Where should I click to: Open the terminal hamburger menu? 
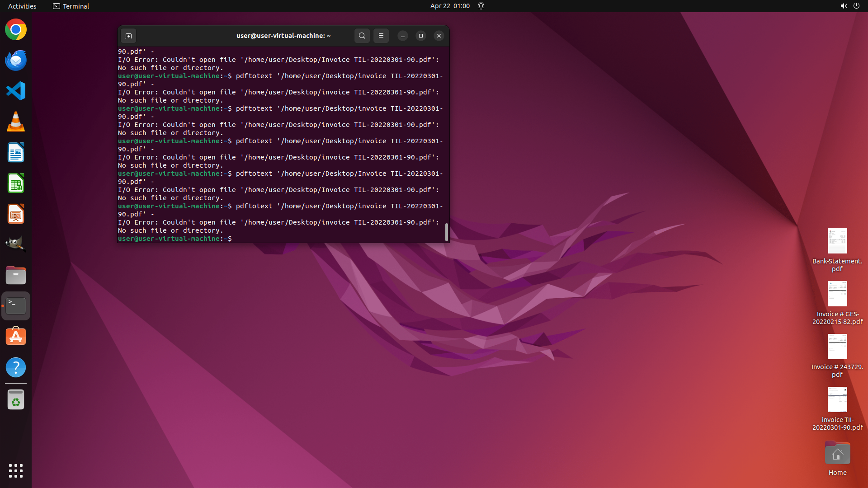pyautogui.click(x=381, y=36)
